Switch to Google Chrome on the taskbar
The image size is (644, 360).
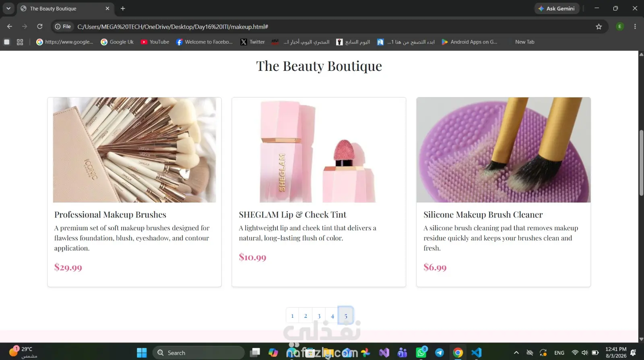pos(458,353)
